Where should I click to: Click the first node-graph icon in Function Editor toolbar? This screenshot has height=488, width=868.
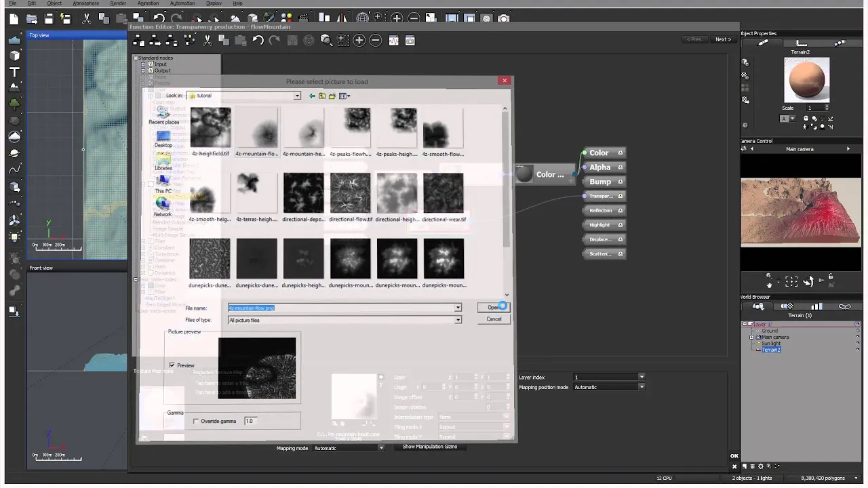point(139,41)
